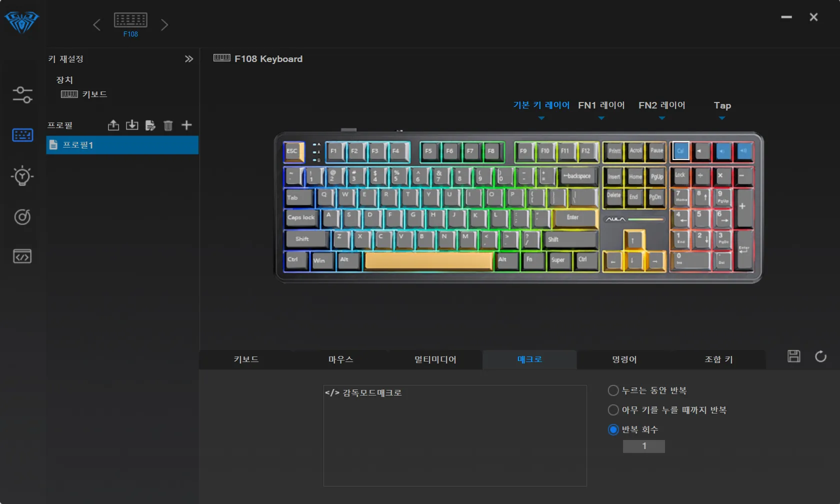
Task: Click the repeat count number field
Action: [x=643, y=446]
